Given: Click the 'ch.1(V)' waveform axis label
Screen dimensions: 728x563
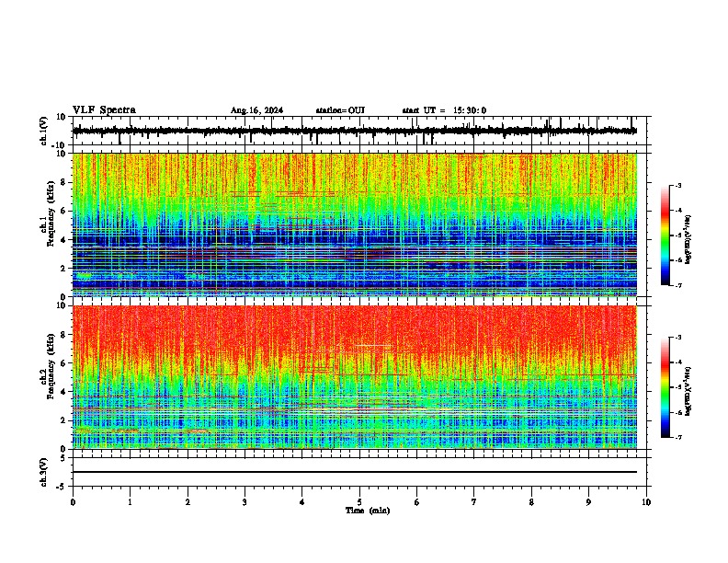Looking at the screenshot, I should click(44, 131).
